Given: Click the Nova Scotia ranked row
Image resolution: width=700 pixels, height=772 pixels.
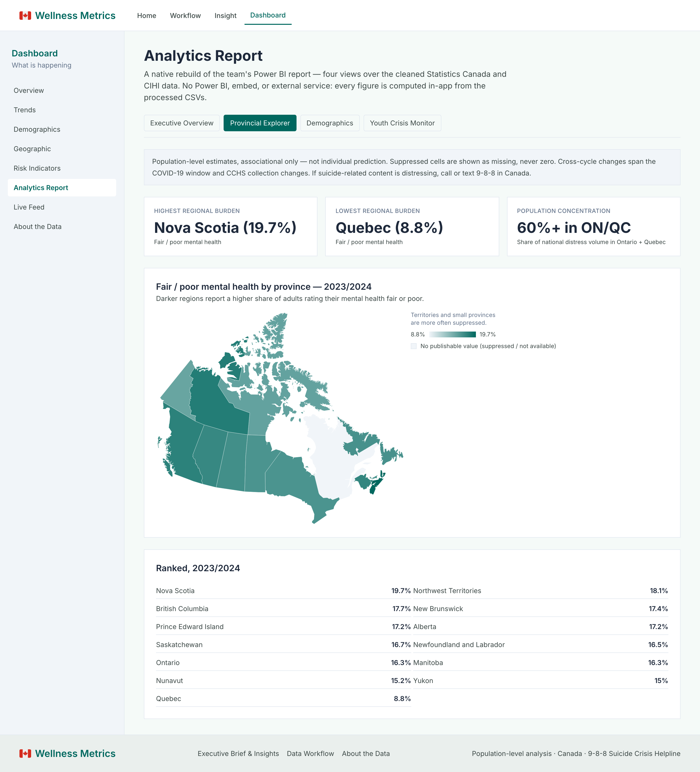Looking at the screenshot, I should tap(283, 590).
